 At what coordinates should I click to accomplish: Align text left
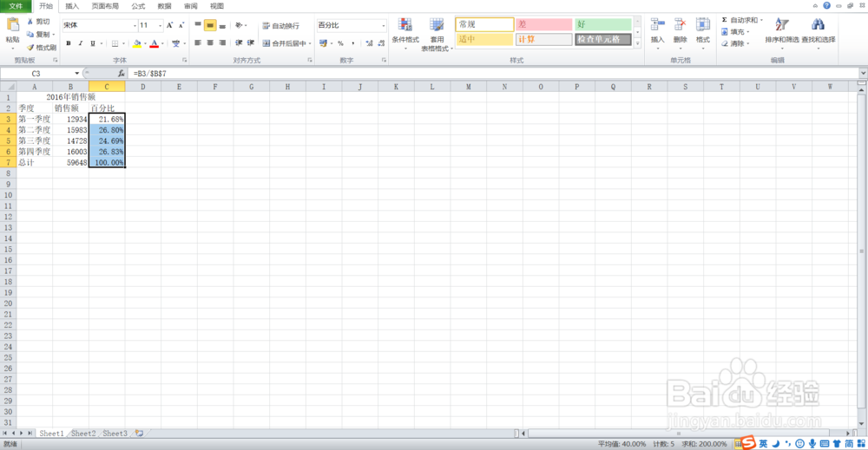(198, 42)
